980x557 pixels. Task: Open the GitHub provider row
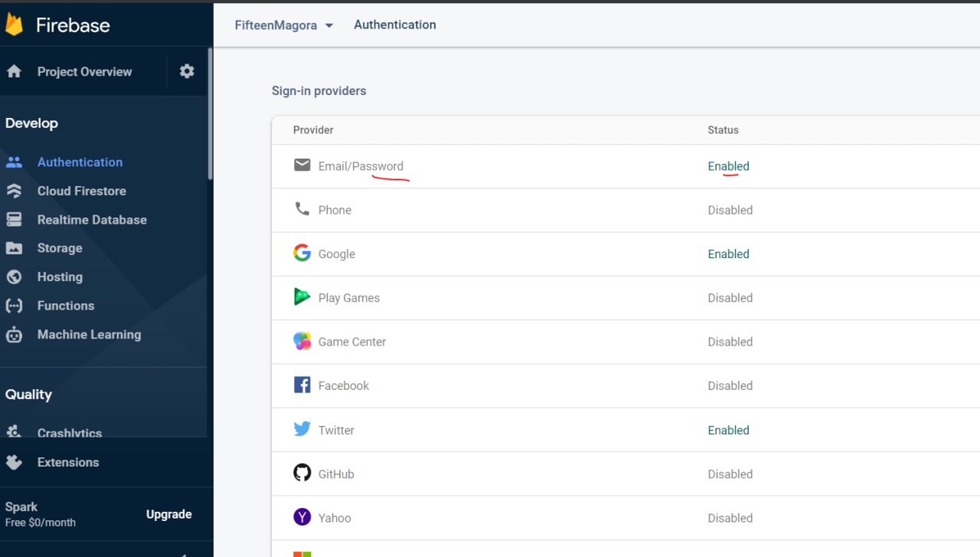coord(626,473)
